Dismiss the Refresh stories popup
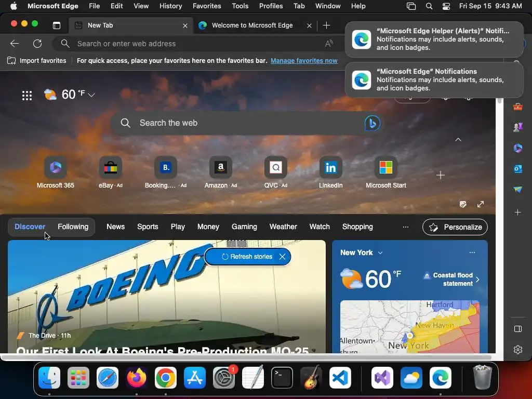This screenshot has width=532, height=399. [282, 257]
